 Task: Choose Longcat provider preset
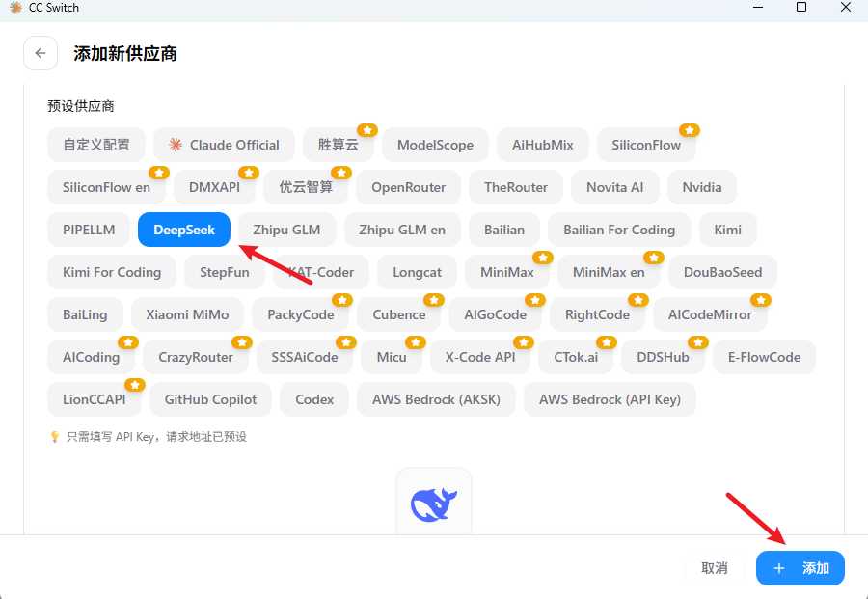(x=417, y=272)
